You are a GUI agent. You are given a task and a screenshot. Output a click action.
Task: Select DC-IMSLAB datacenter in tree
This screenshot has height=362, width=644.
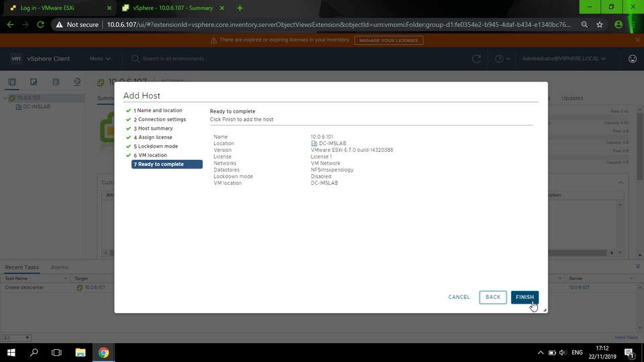[36, 107]
